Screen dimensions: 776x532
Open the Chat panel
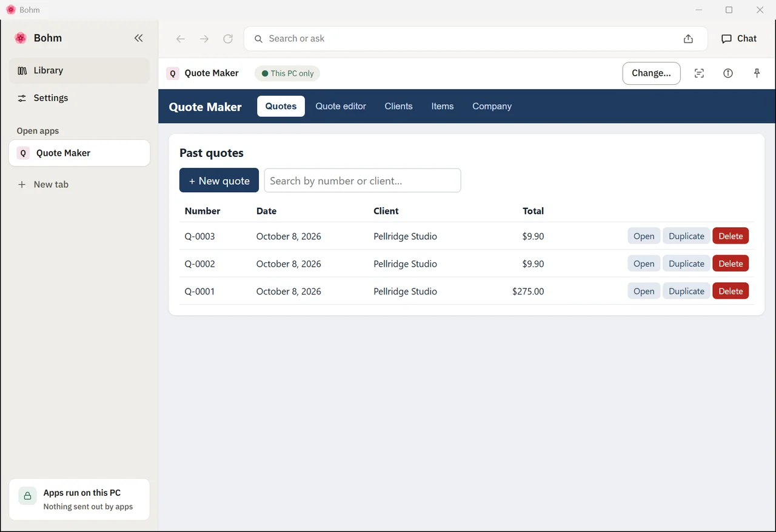[739, 38]
